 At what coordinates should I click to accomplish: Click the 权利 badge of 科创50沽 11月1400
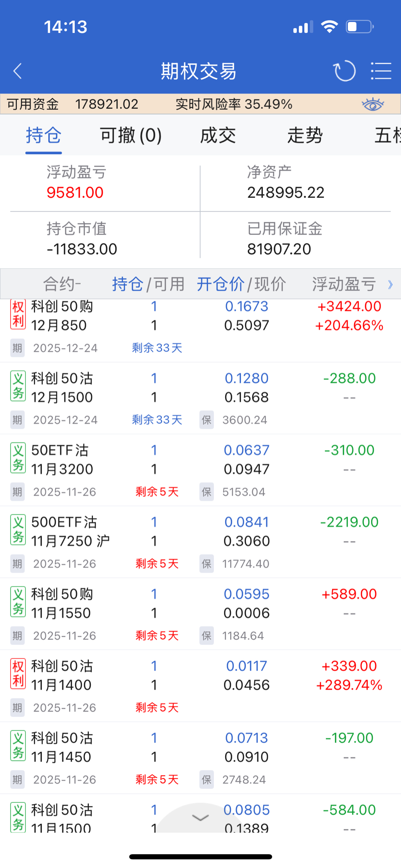18,674
